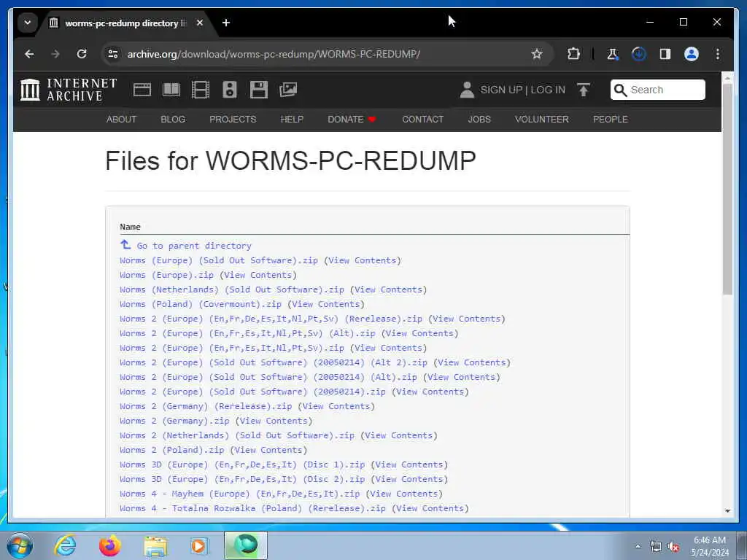Download Worms (Europe).zip file
This screenshot has width=747, height=560.
point(166,275)
